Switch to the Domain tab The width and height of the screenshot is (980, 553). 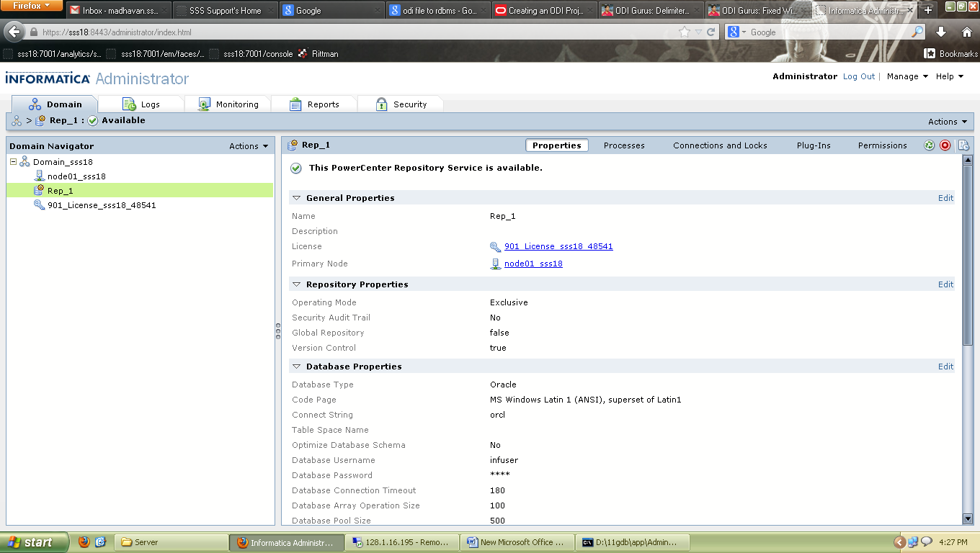click(55, 104)
